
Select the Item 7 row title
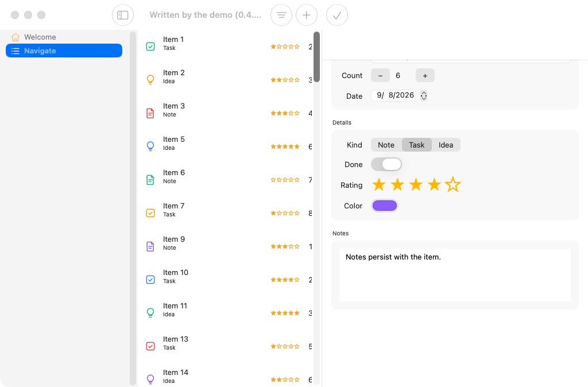[173, 206]
